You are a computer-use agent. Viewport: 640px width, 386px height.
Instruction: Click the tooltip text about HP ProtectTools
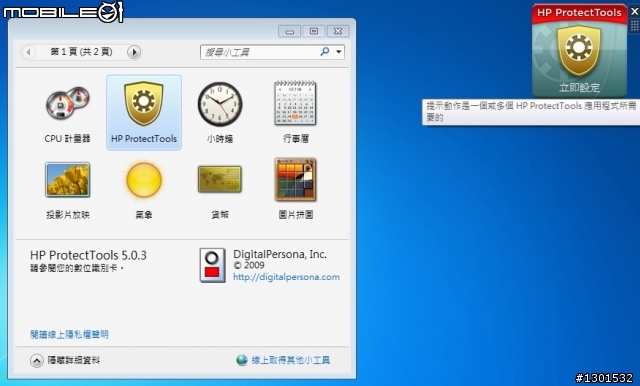531,112
